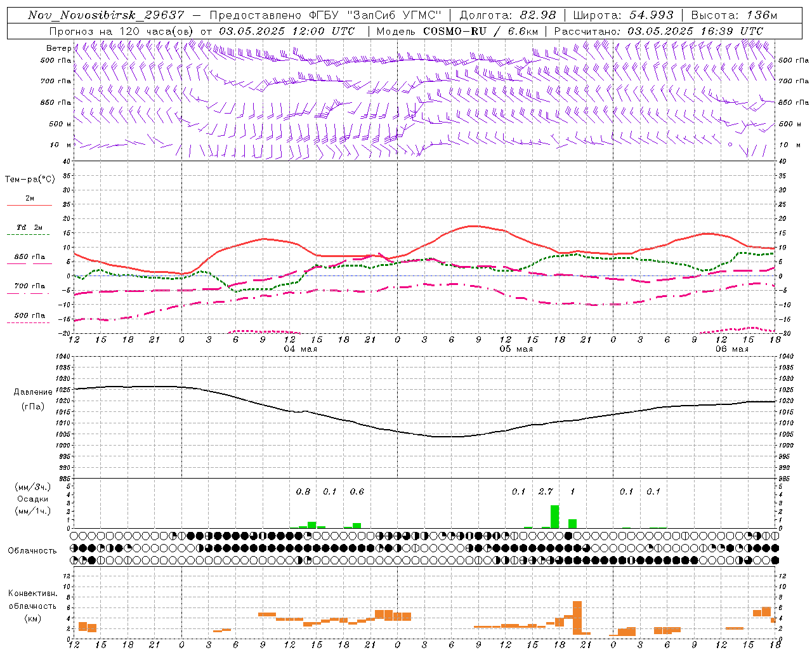Select the 0.6 precipitation amount value
This screenshot has width=812, height=650.
pos(357,491)
